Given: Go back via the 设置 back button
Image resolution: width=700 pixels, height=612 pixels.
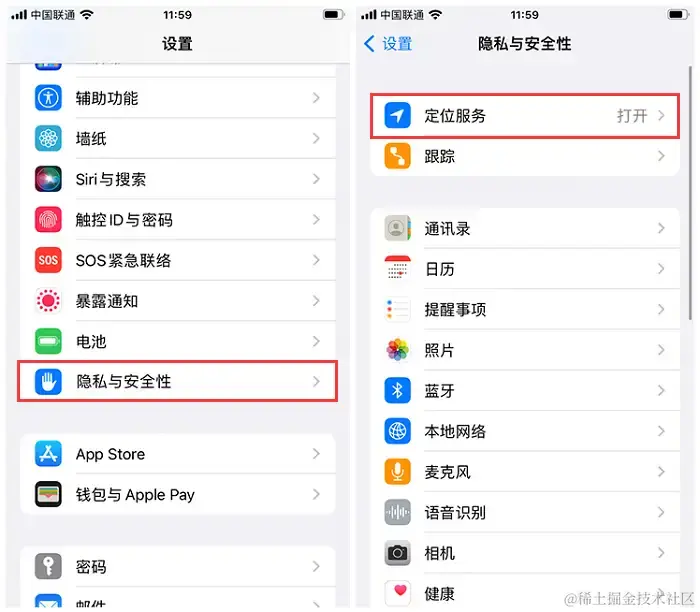Looking at the screenshot, I should point(388,44).
